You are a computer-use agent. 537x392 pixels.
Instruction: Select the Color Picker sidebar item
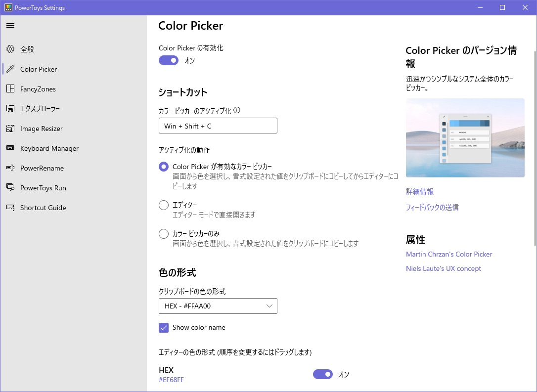73,69
